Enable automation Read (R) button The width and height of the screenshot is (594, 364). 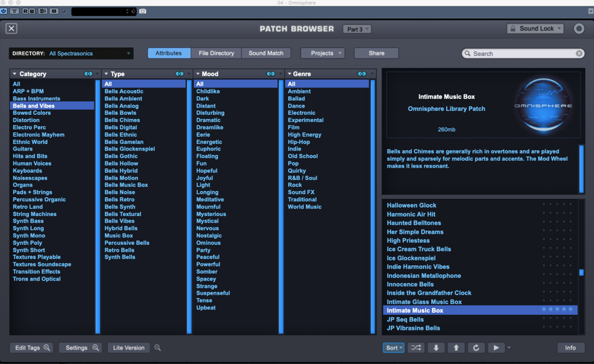[x=26, y=11]
